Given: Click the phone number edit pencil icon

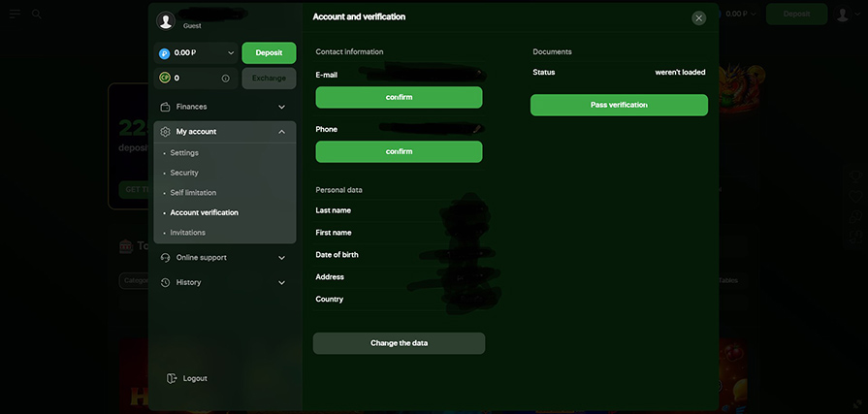Looking at the screenshot, I should 477,129.
